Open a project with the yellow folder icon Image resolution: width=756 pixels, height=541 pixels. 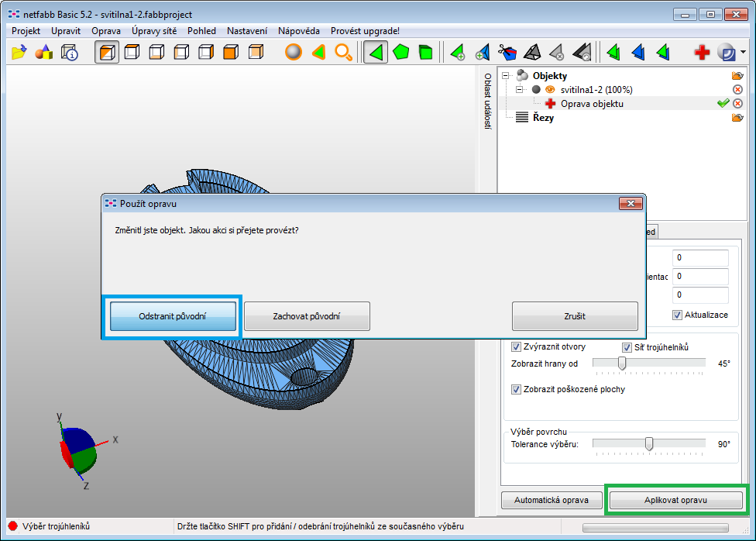click(x=18, y=52)
